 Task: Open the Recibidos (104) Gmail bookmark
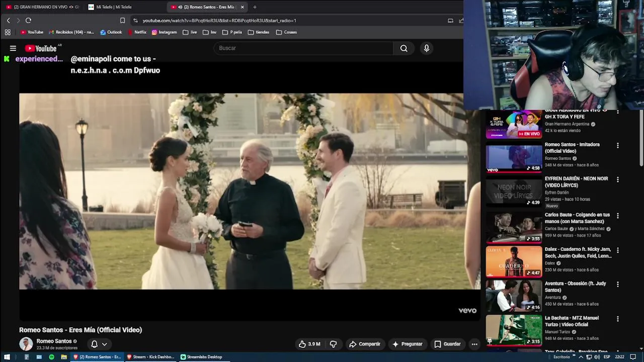[71, 32]
